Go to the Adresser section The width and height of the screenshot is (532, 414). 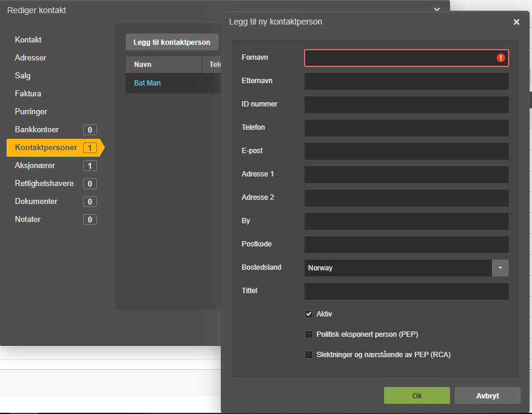pos(31,57)
